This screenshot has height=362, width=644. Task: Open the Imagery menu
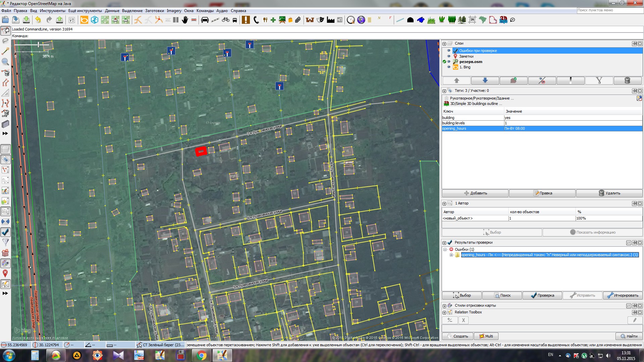pyautogui.click(x=174, y=11)
